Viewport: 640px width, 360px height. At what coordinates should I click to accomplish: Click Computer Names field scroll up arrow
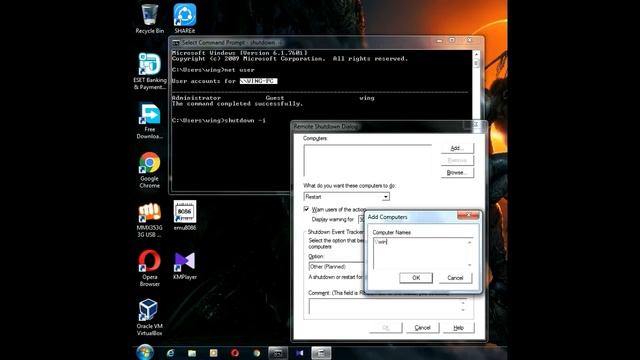469,242
